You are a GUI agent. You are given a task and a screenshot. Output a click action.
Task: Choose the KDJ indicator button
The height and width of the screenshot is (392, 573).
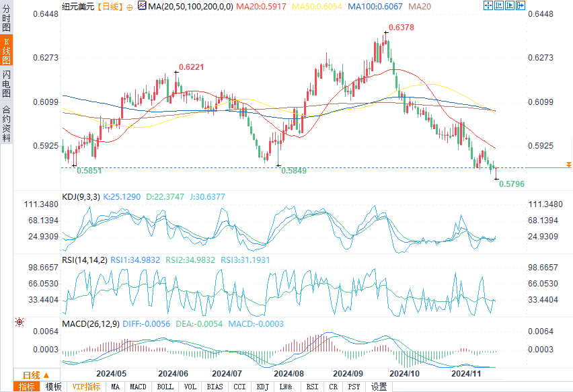pos(262,387)
